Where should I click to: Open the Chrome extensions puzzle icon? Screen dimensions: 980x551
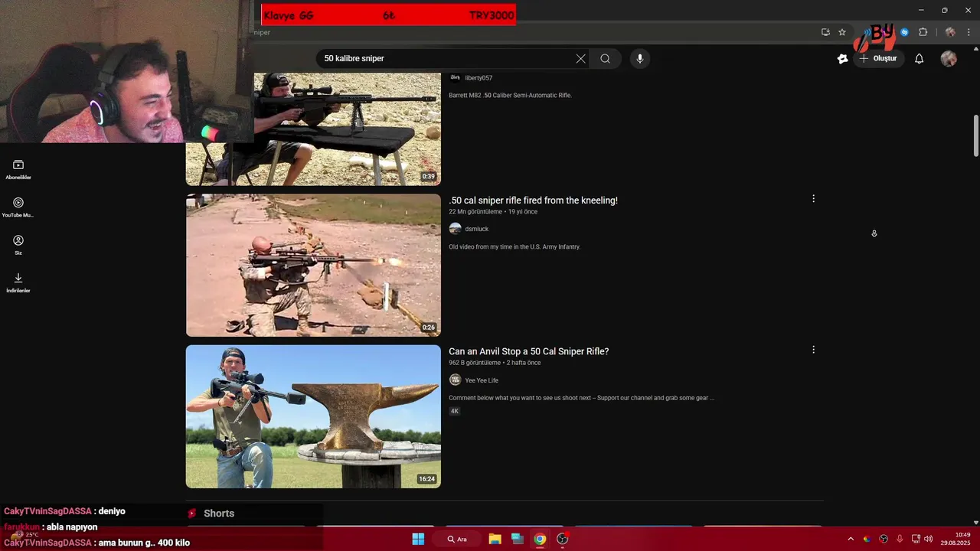point(923,32)
